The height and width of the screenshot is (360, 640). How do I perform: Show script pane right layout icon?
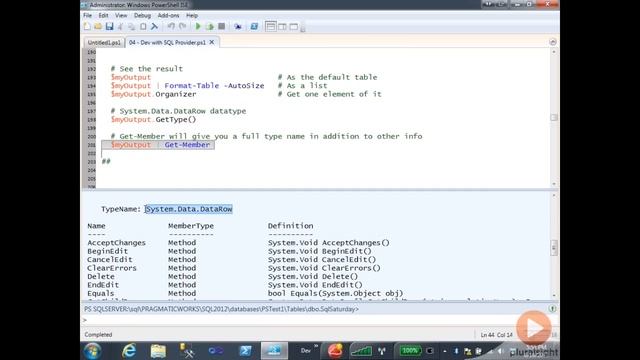click(x=282, y=27)
